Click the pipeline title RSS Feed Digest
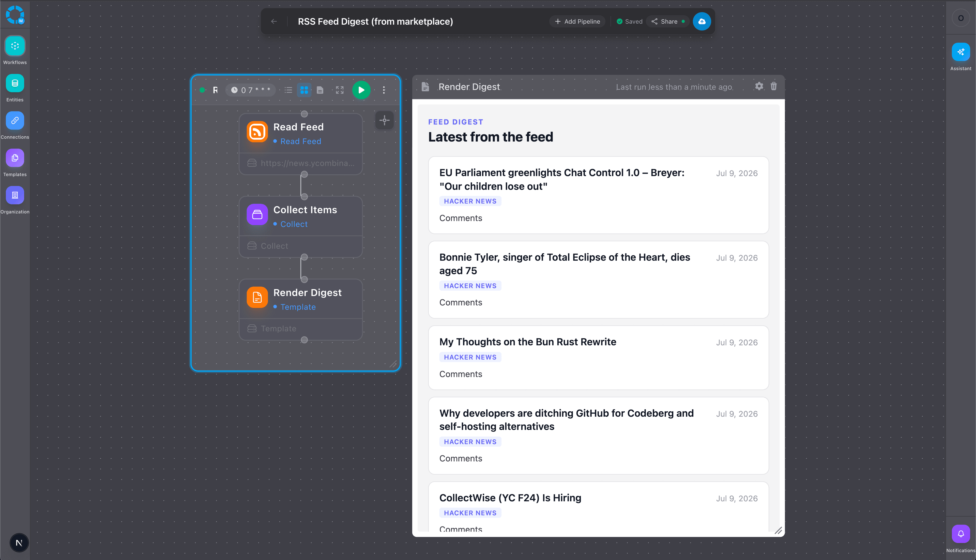The height and width of the screenshot is (560, 976). click(x=375, y=22)
